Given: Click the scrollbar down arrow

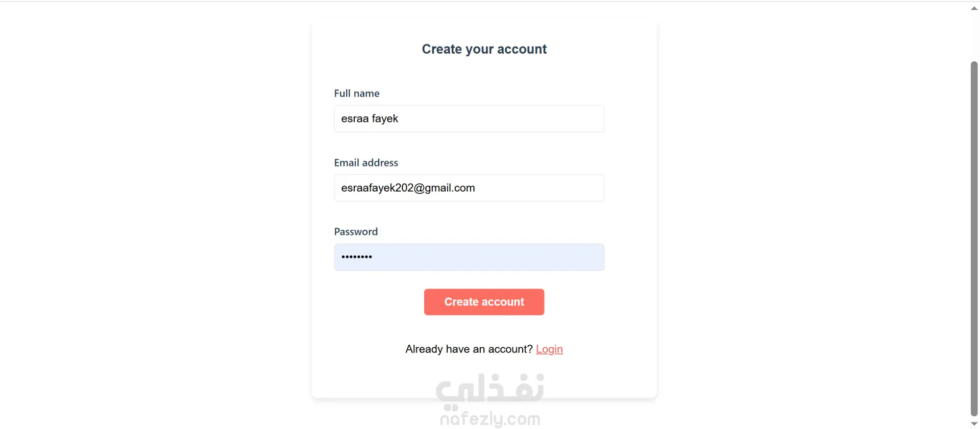Looking at the screenshot, I should [x=974, y=424].
